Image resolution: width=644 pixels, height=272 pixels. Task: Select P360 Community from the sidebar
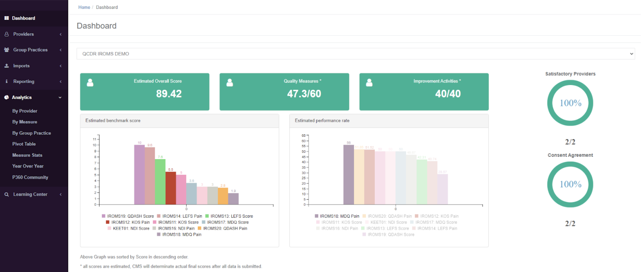[x=30, y=177]
